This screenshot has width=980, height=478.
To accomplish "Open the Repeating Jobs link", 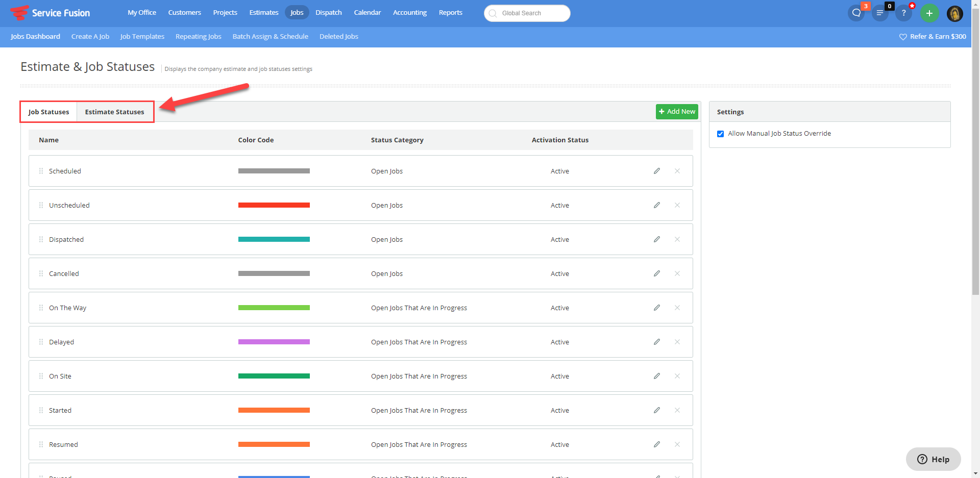I will (x=199, y=37).
